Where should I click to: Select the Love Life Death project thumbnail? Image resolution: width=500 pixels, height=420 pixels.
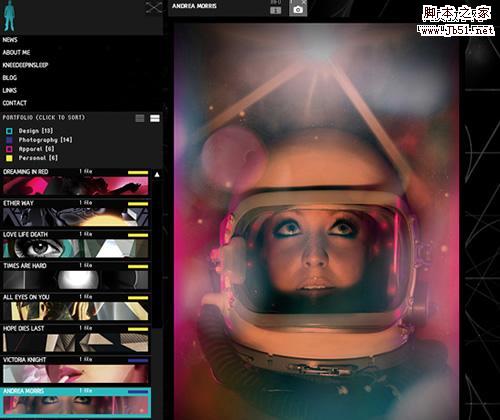click(76, 248)
